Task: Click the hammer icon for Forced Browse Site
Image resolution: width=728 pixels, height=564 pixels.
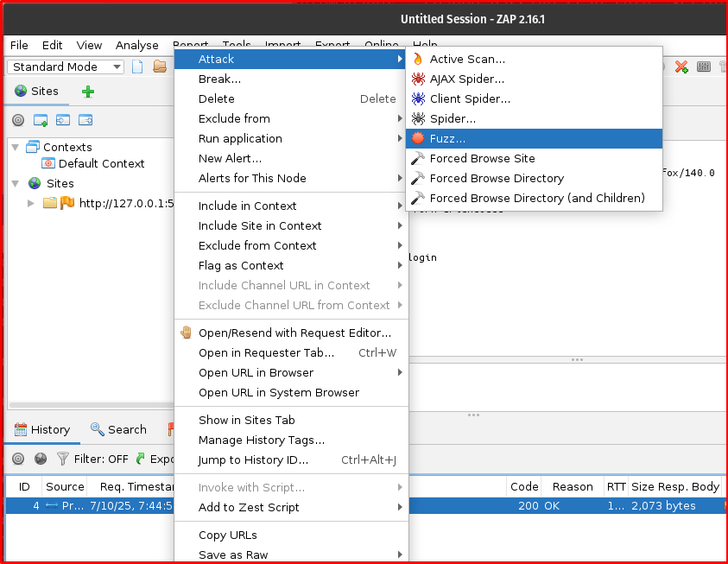Action: tap(418, 158)
